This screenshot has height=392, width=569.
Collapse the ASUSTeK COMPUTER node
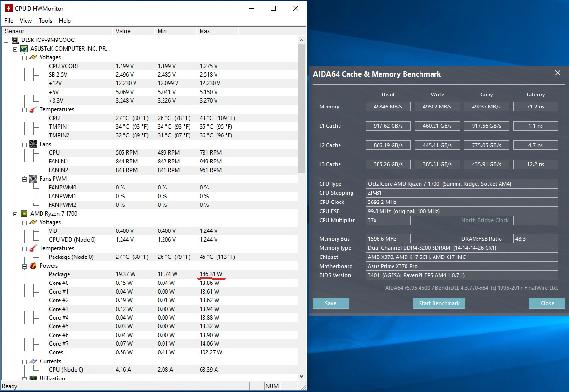pos(15,49)
